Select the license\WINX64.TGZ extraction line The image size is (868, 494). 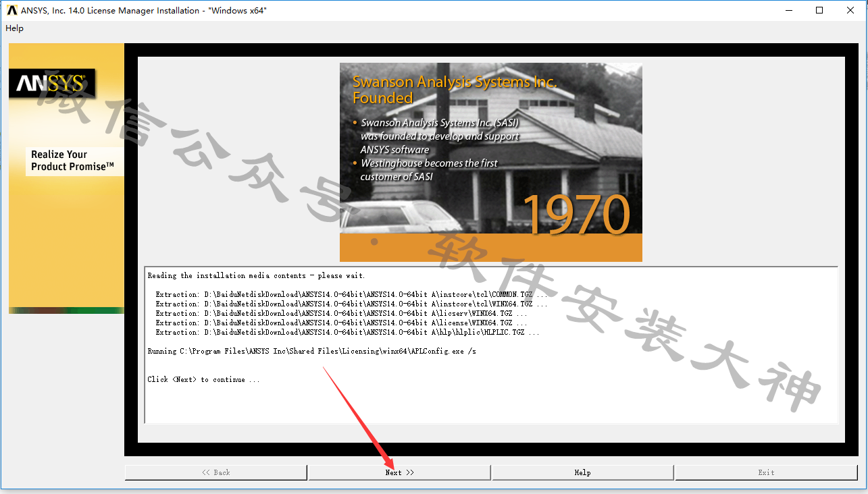(341, 323)
